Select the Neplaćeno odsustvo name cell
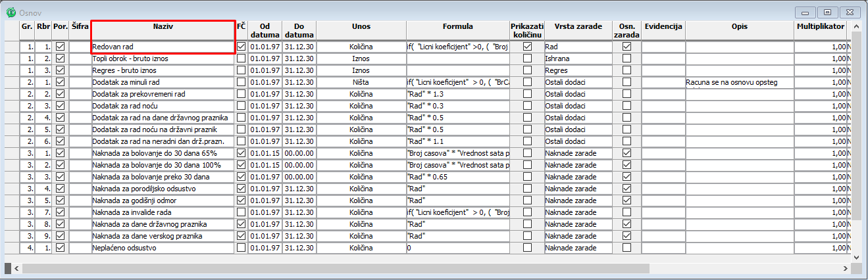 click(x=163, y=248)
